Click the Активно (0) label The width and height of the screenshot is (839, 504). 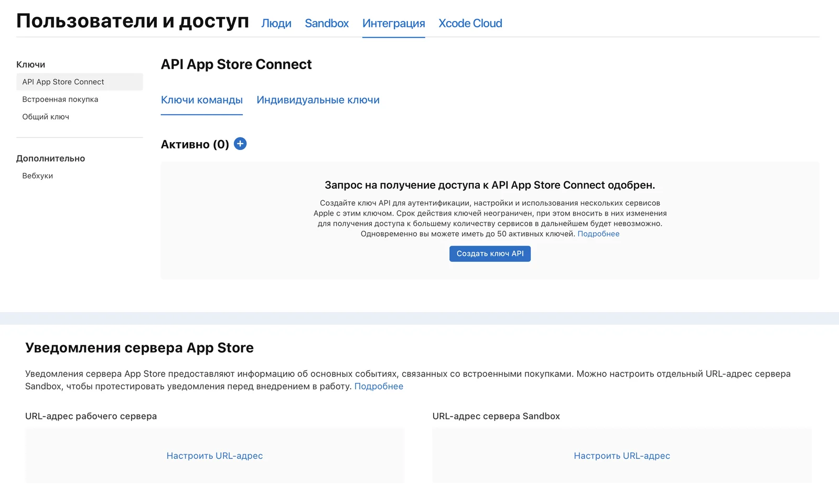195,144
